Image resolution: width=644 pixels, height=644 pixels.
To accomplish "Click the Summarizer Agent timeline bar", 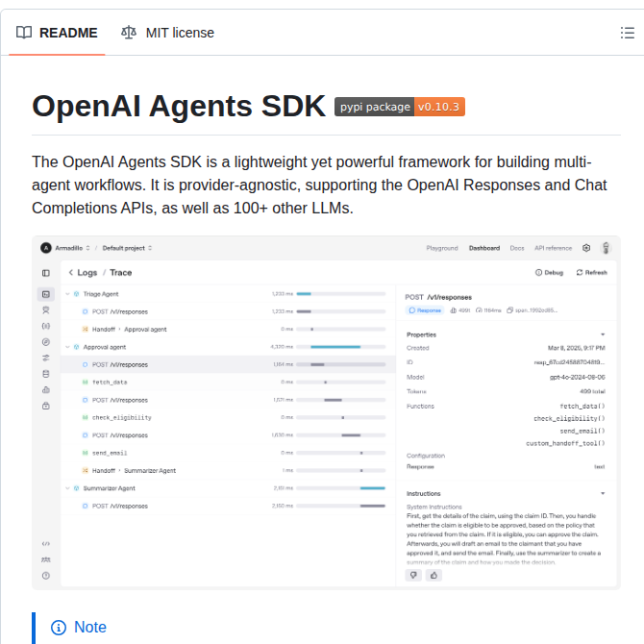I will tap(373, 488).
